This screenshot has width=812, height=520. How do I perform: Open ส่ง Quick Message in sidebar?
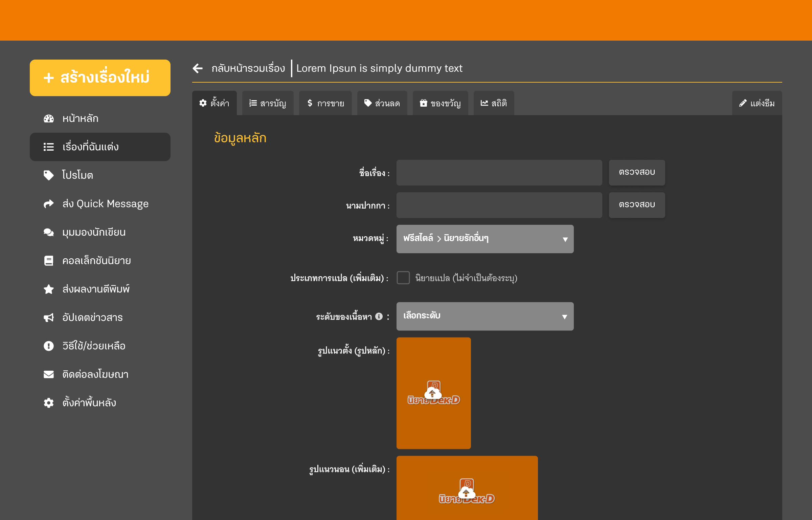[100, 204]
